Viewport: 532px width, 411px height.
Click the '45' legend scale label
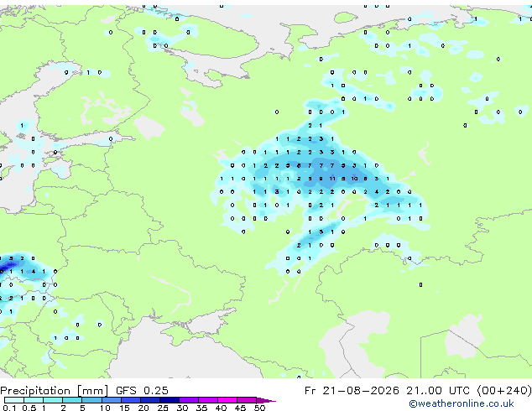click(241, 408)
